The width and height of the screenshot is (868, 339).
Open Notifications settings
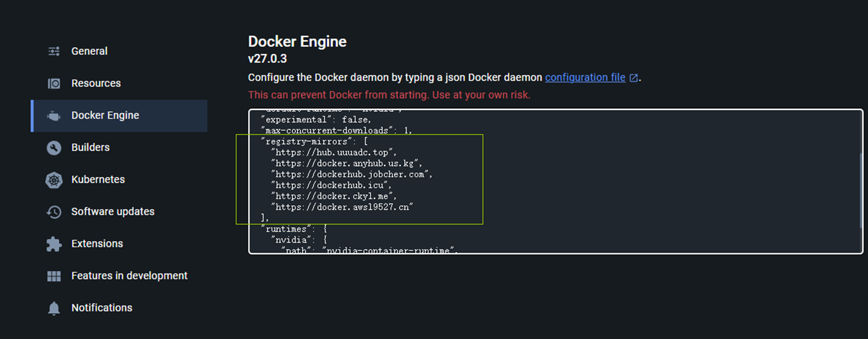[119, 308]
